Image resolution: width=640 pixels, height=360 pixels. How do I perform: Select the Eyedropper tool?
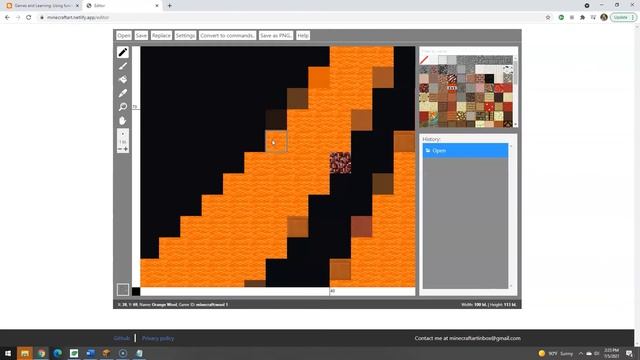[x=122, y=93]
